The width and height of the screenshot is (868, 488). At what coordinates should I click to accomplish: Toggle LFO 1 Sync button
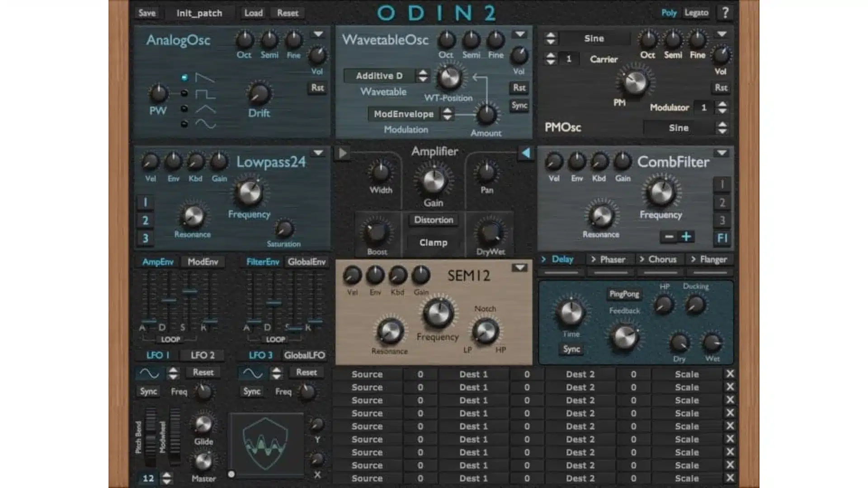(x=148, y=391)
